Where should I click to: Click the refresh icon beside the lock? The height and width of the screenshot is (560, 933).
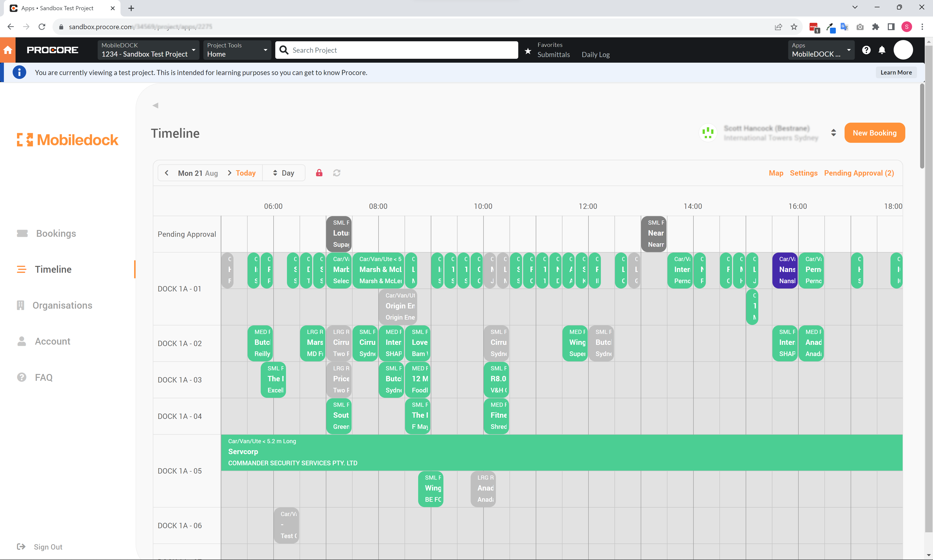337,173
